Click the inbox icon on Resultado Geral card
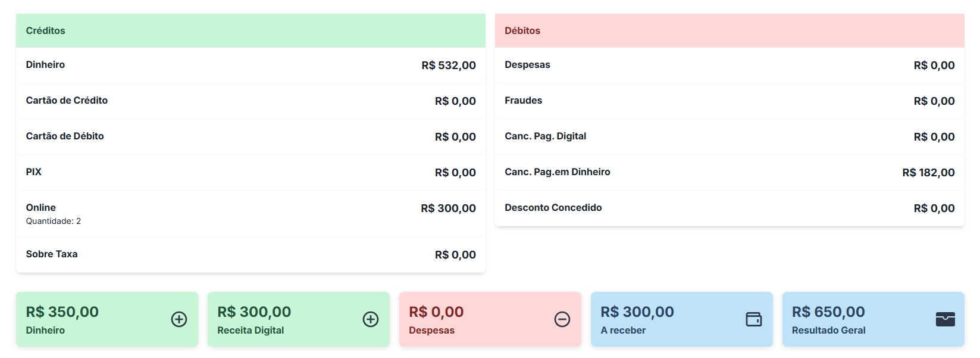Image resolution: width=980 pixels, height=358 pixels. [x=945, y=319]
